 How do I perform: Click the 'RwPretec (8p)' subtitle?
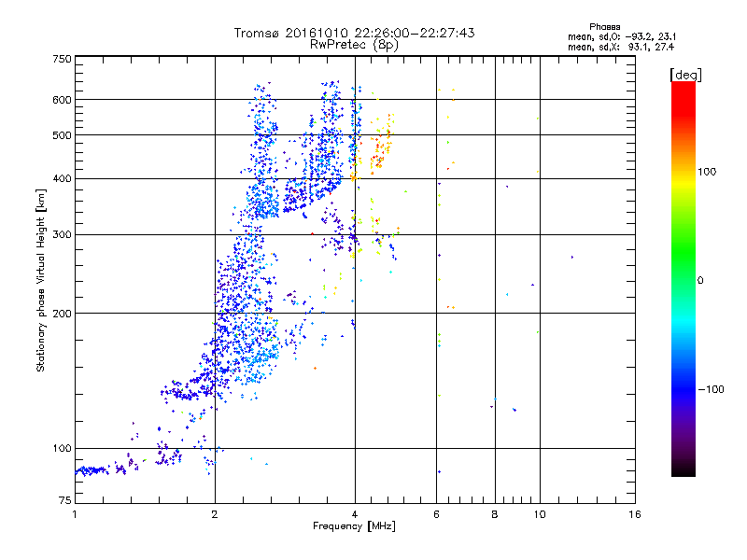coord(354,45)
